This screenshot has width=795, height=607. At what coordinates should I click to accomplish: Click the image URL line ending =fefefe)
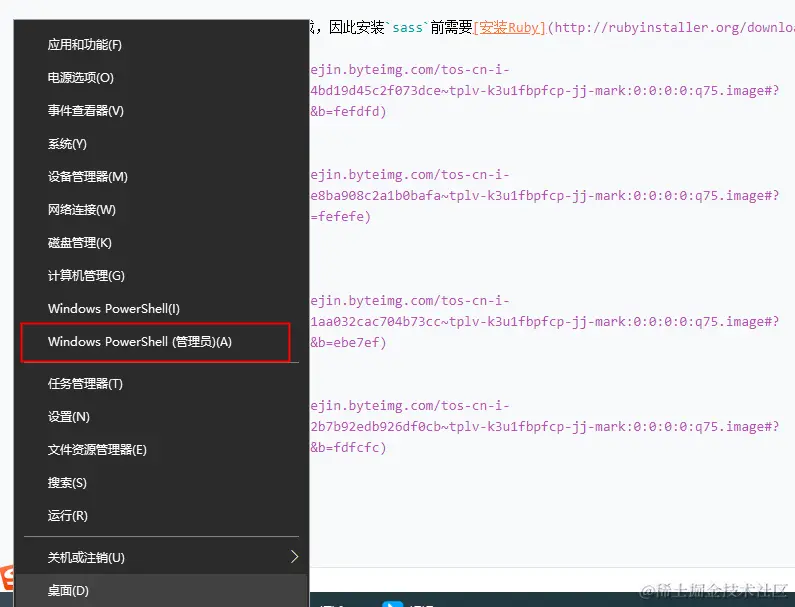point(341,217)
